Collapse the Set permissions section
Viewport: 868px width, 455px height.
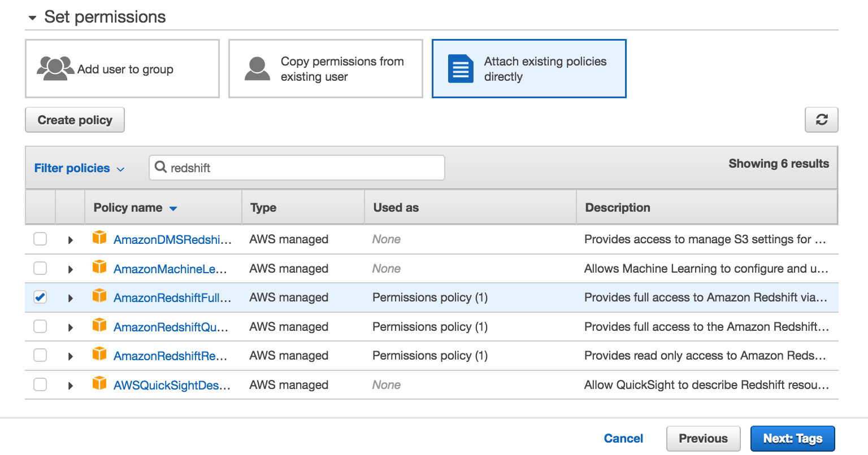(32, 17)
